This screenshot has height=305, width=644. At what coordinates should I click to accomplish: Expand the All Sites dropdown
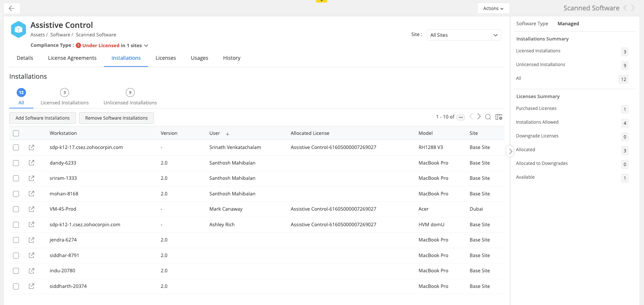(464, 35)
